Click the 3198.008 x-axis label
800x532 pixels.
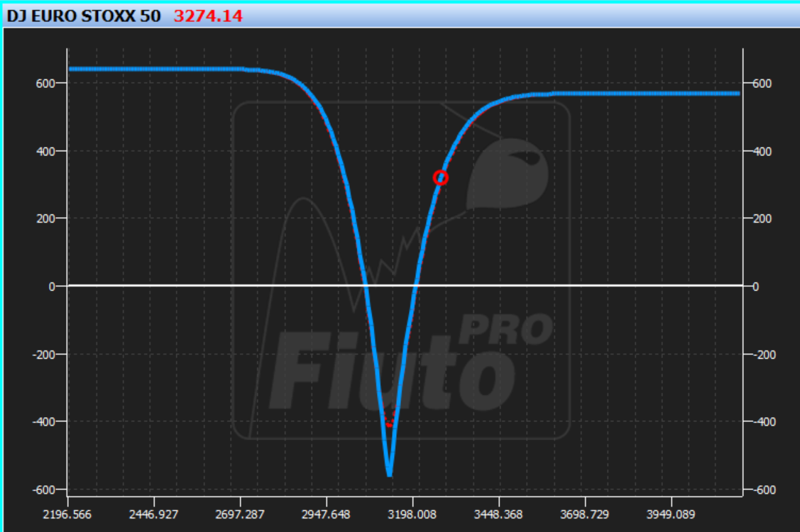tap(412, 514)
